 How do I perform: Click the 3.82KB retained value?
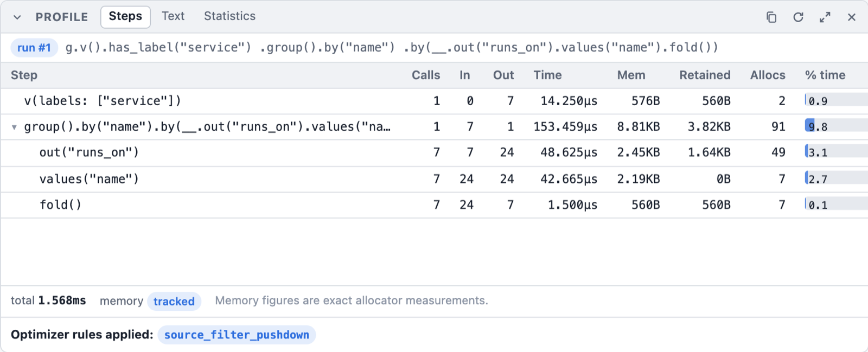(709, 127)
